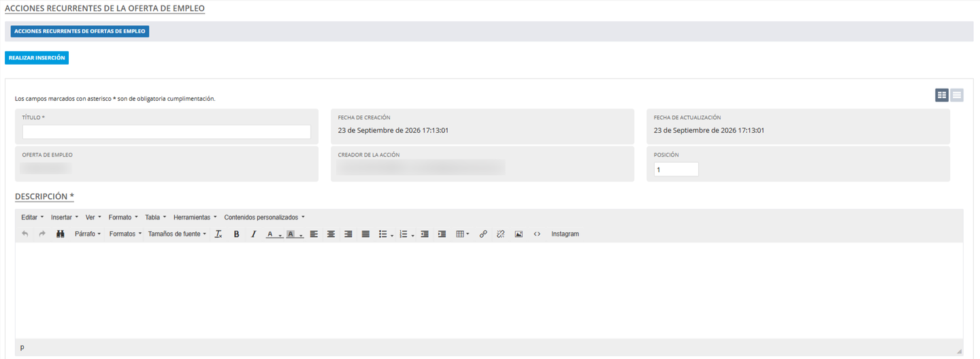Click the Realizar Inserción button
Viewport: 980px width, 359px height.
(x=37, y=58)
